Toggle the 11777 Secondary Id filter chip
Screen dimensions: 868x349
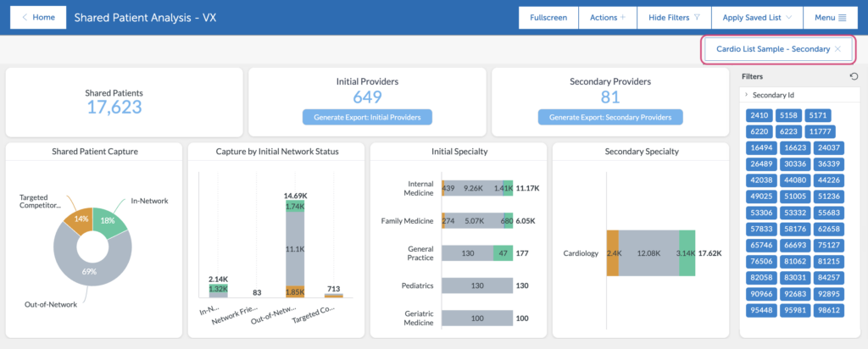coord(819,131)
